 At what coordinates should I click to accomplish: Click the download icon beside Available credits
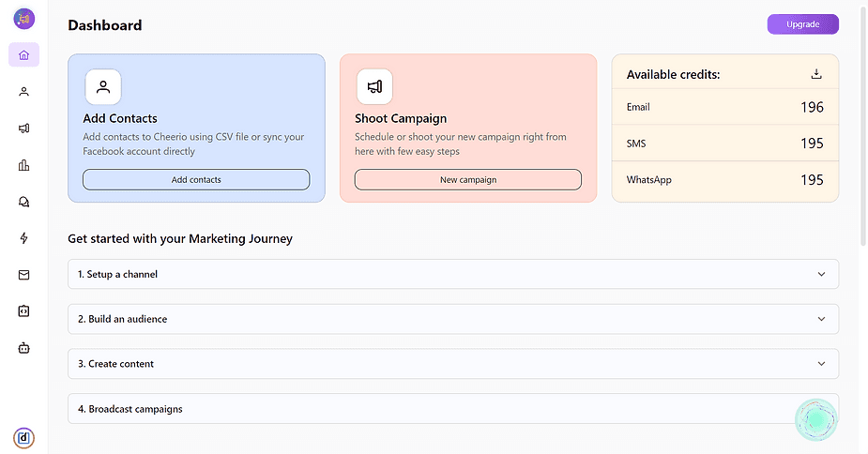coord(816,74)
